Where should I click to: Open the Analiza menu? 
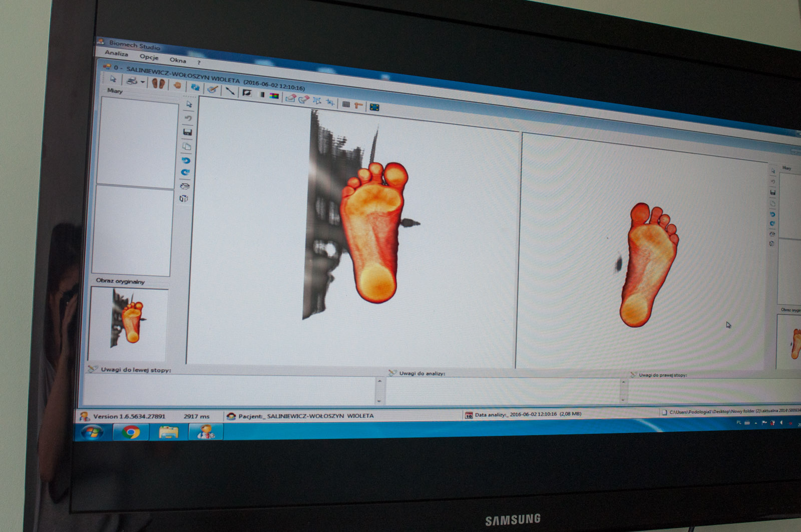(x=116, y=53)
